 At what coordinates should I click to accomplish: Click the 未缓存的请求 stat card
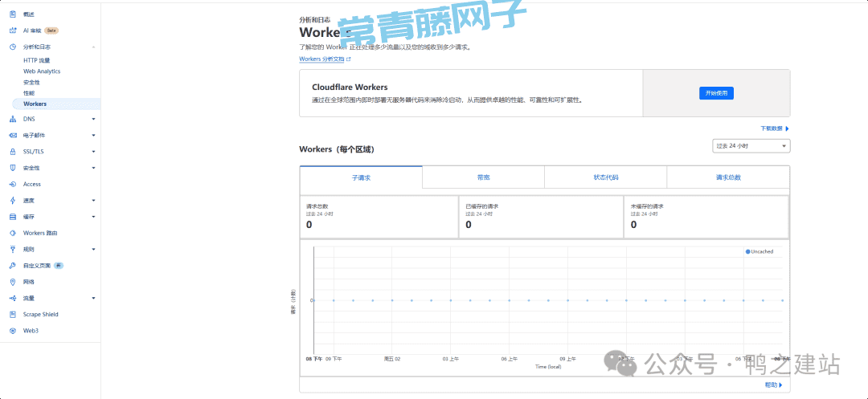pos(706,217)
